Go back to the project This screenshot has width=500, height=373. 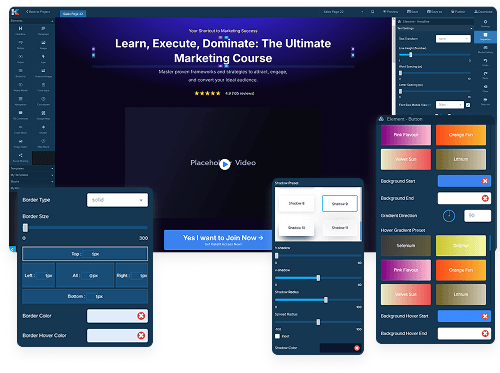pos(38,12)
